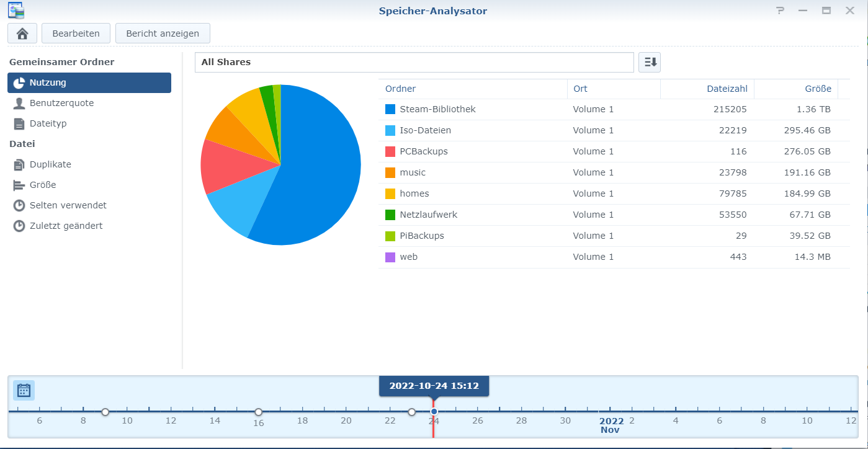Image resolution: width=868 pixels, height=449 pixels.
Task: Show the Duplikate file list
Action: [x=50, y=164]
